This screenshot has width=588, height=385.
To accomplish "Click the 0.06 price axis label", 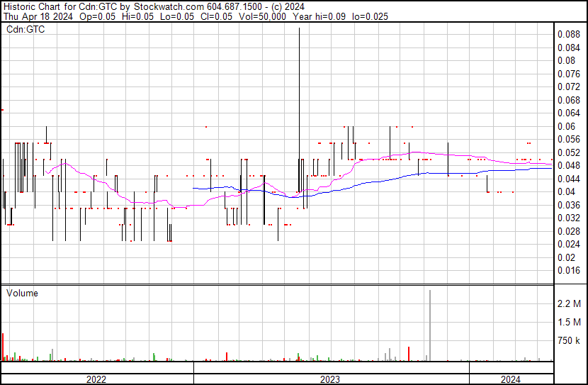I will [x=567, y=126].
